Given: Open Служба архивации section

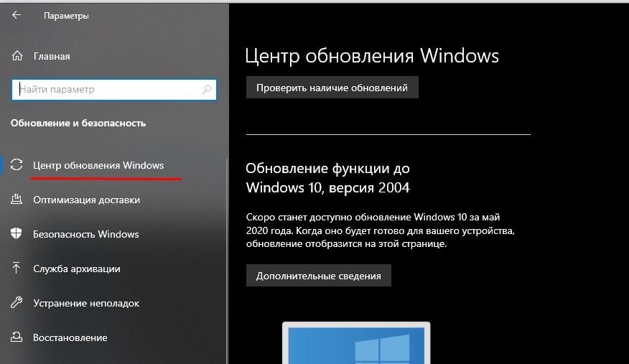Looking at the screenshot, I should (77, 269).
